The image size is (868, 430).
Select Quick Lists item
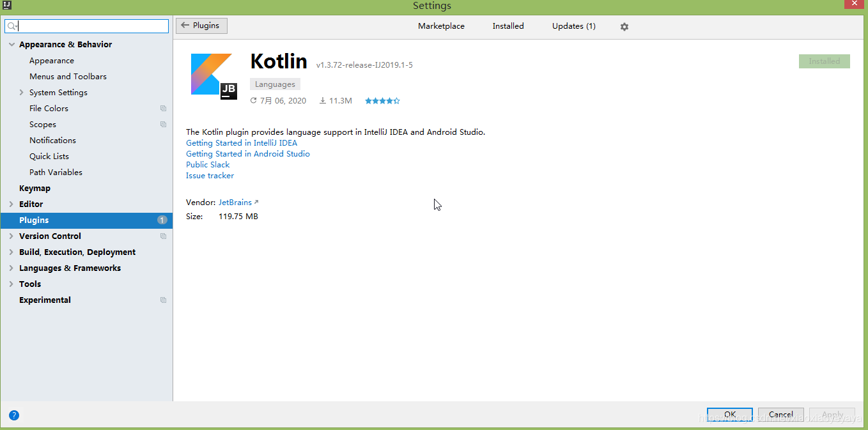[x=49, y=157]
